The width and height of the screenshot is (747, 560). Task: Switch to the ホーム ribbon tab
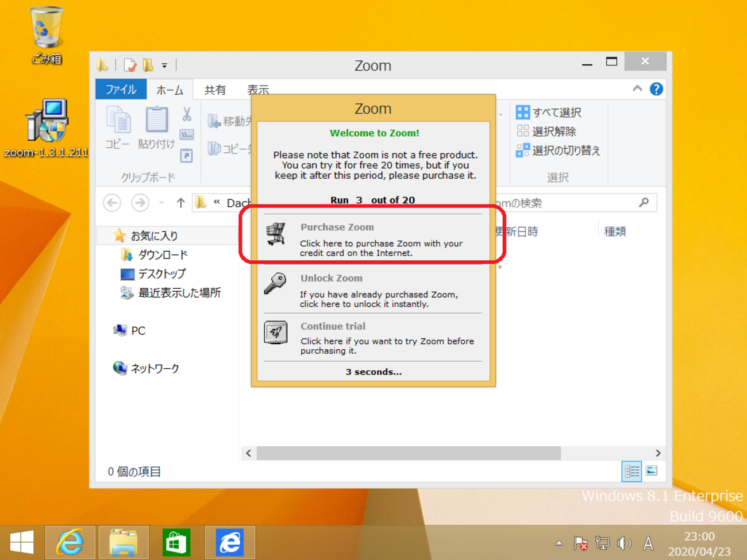[x=170, y=90]
